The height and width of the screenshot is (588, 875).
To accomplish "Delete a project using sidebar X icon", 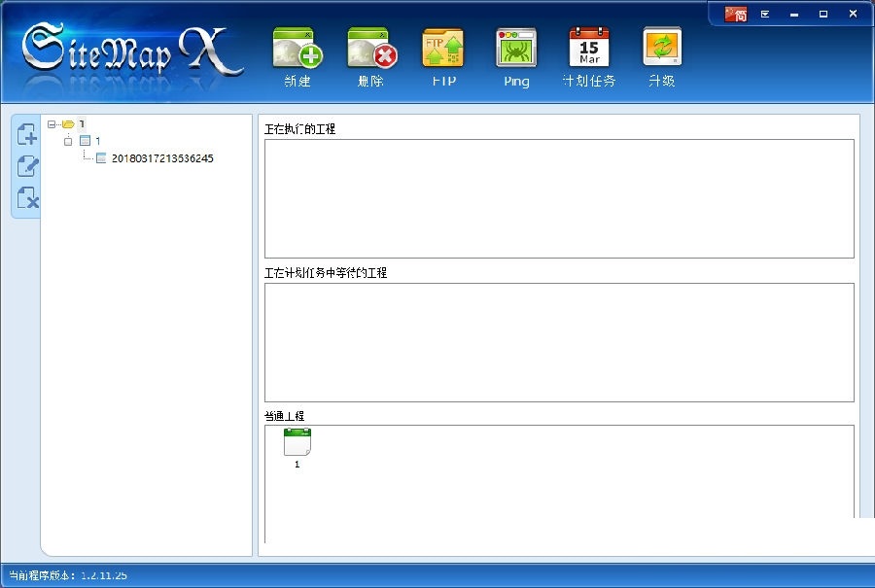I will (25, 198).
